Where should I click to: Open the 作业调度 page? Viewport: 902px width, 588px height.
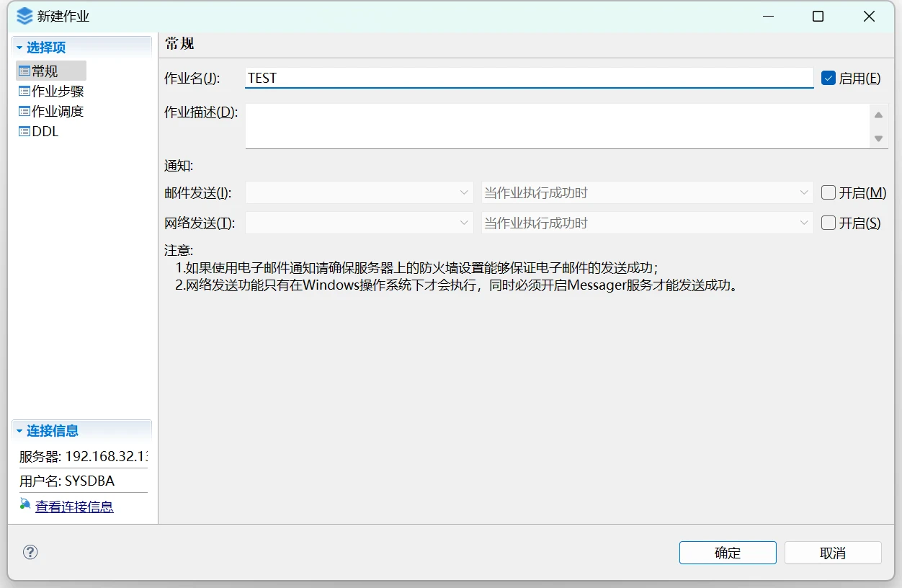click(58, 112)
